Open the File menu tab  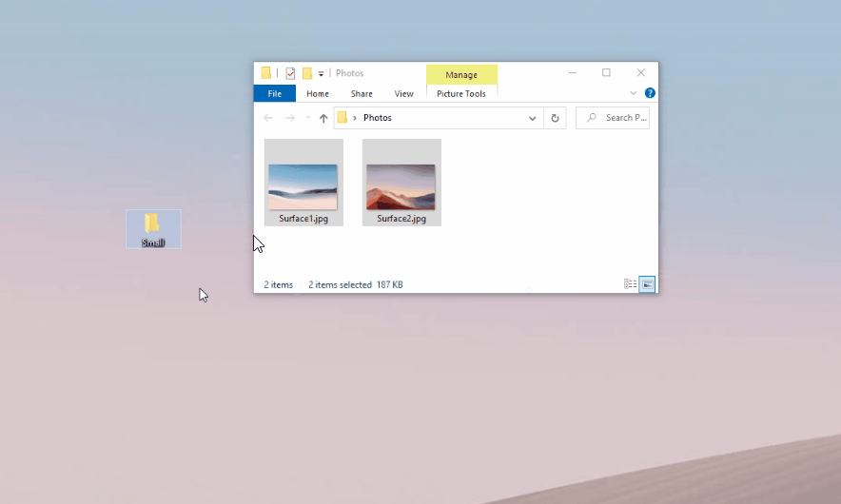coord(275,94)
